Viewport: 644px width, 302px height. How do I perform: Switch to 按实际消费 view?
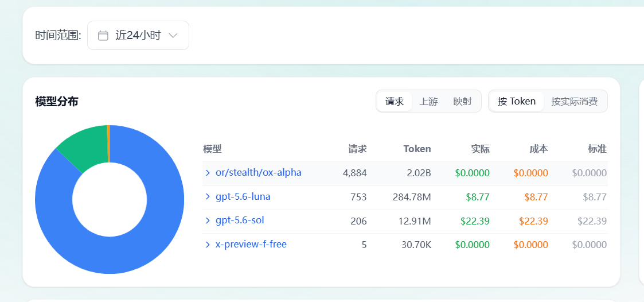click(574, 101)
